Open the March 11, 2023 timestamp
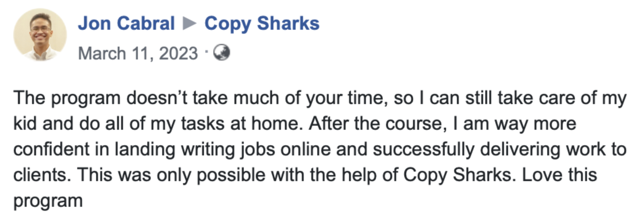This screenshot has width=644, height=223. tap(138, 53)
